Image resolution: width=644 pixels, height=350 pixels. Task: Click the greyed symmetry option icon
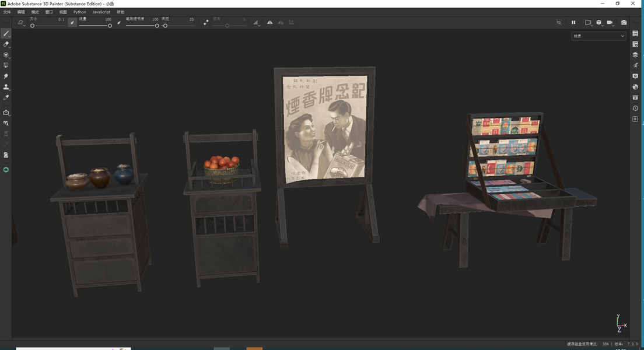281,23
